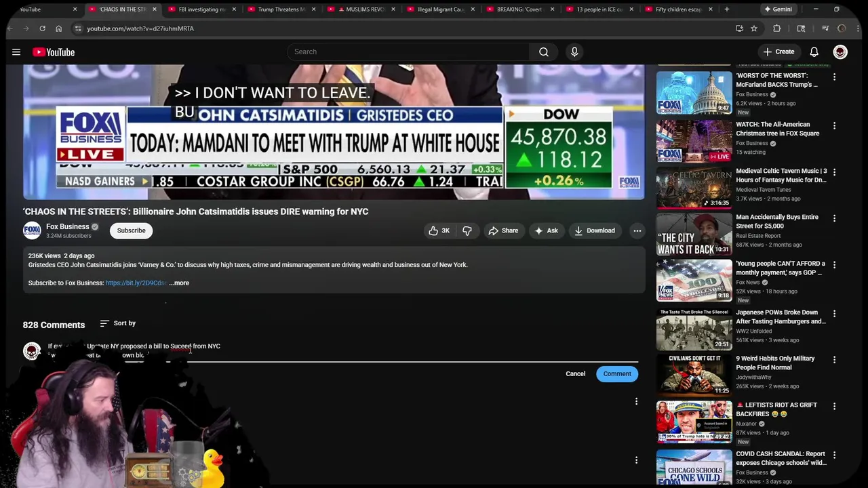The image size is (868, 488).
Task: Open '9 Weird Habits Only Military' thumbnail
Action: [x=694, y=375]
